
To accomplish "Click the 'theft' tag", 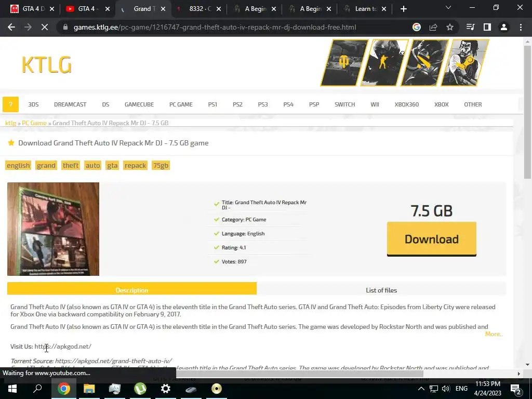I will click(71, 166).
